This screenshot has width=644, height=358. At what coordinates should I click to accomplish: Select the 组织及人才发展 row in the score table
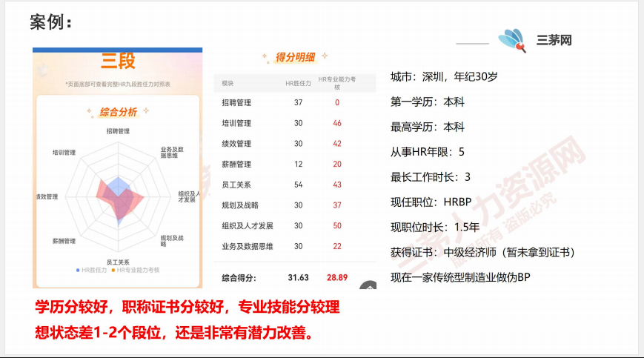tap(295, 226)
